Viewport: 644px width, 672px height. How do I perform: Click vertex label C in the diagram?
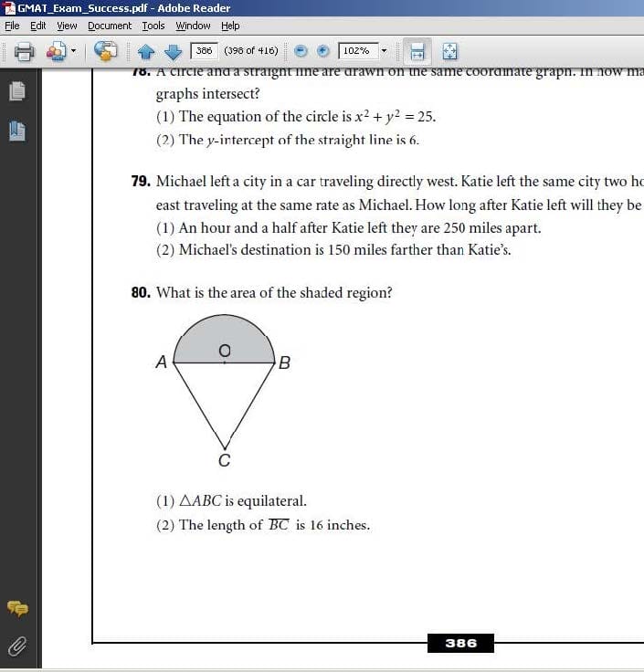point(224,461)
